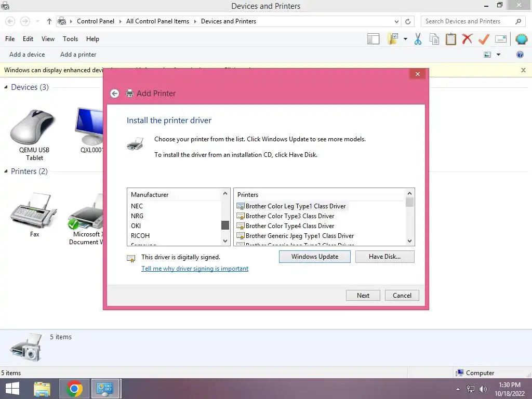532x399 pixels.
Task: Click the Paste clipboard toolbar icon
Action: click(x=450, y=39)
